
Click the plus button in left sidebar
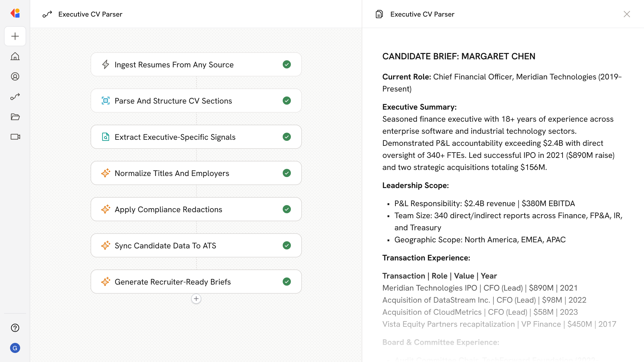pos(15,36)
